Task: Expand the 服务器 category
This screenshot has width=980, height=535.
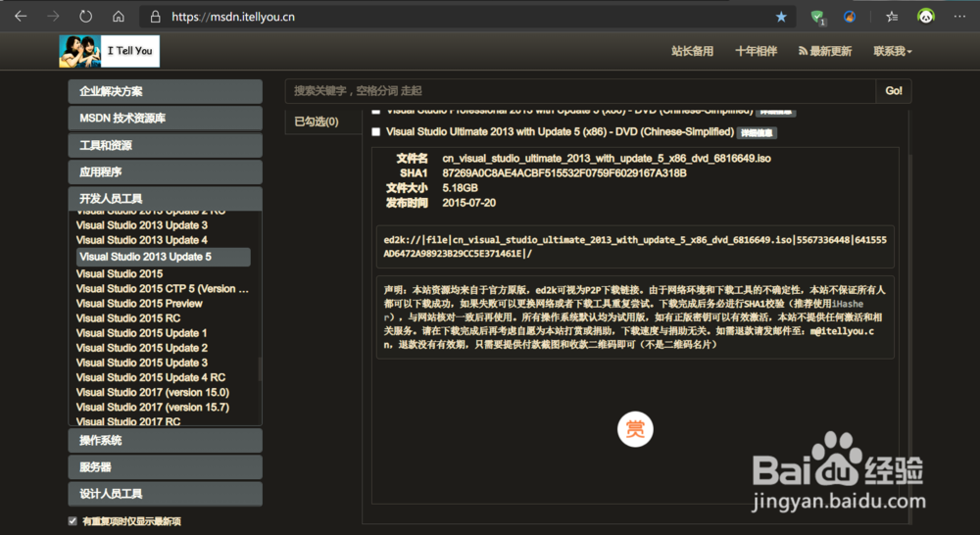Action: pos(165,466)
